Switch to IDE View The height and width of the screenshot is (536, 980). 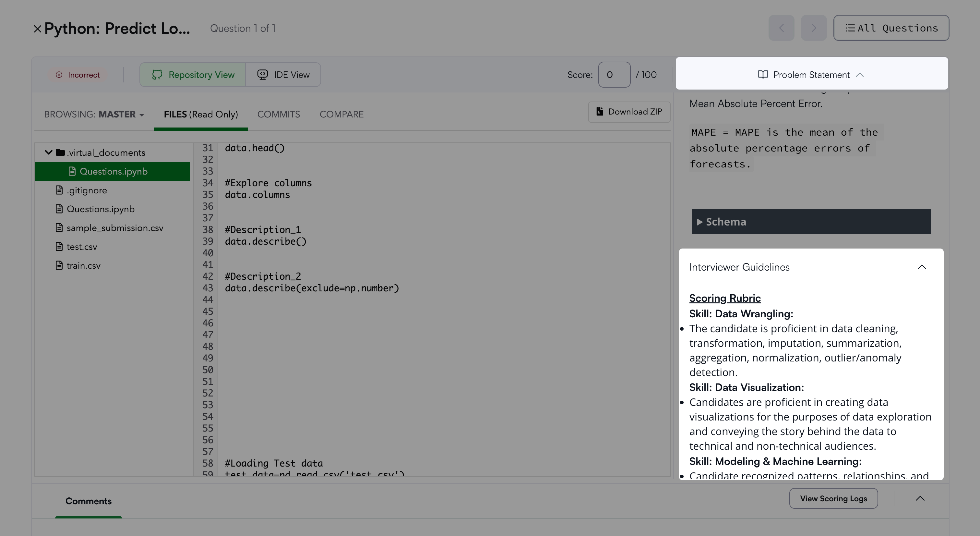point(283,75)
